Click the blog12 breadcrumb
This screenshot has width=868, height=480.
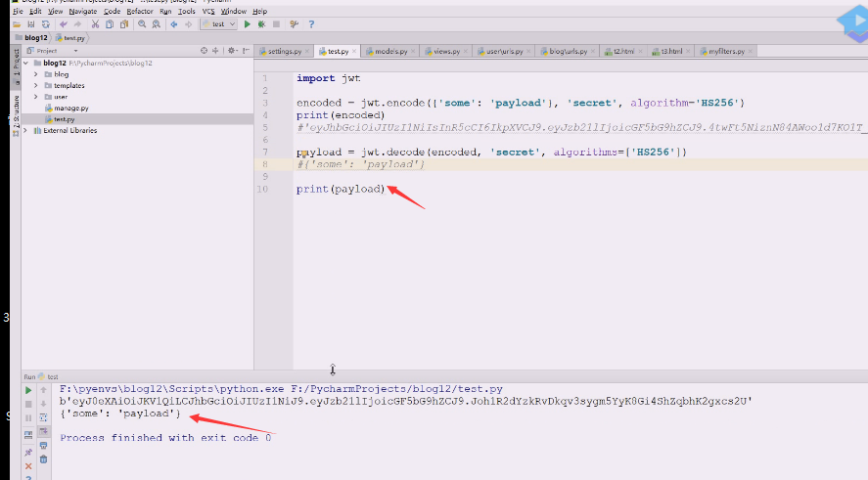click(x=31, y=38)
